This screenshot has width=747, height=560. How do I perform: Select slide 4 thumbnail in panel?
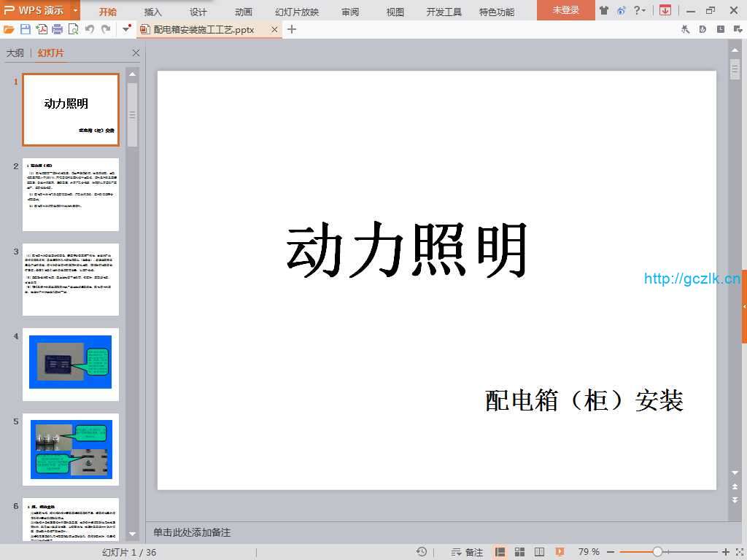click(x=71, y=363)
